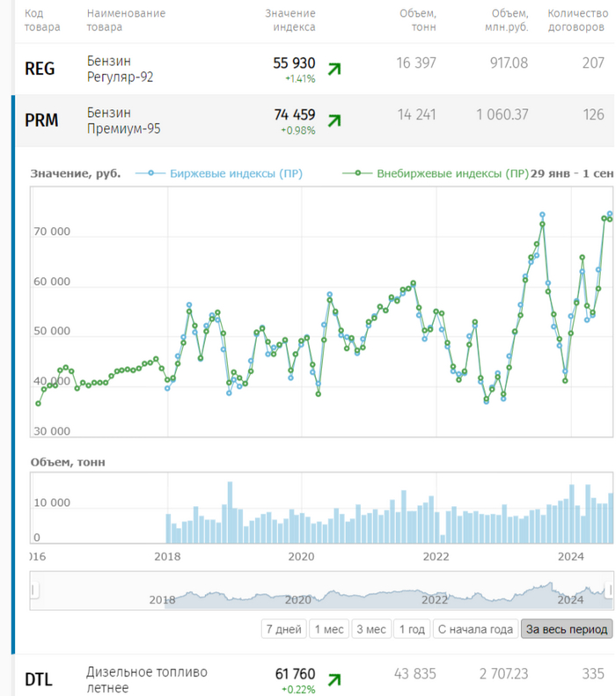The width and height of the screenshot is (616, 696).
Task: Expand the DTL Дизельное топливо летнее row
Action: point(147,679)
